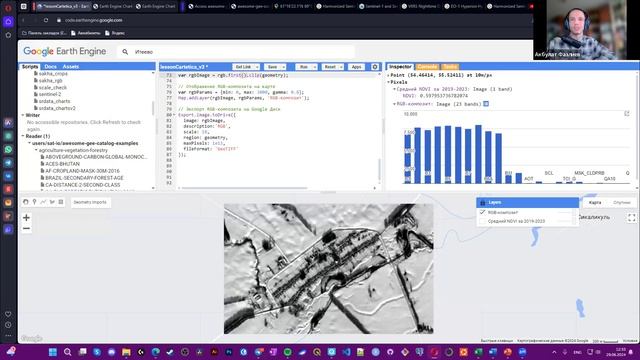This screenshot has width=640, height=360.
Task: Open Windows Start menu
Action: click(x=53, y=352)
